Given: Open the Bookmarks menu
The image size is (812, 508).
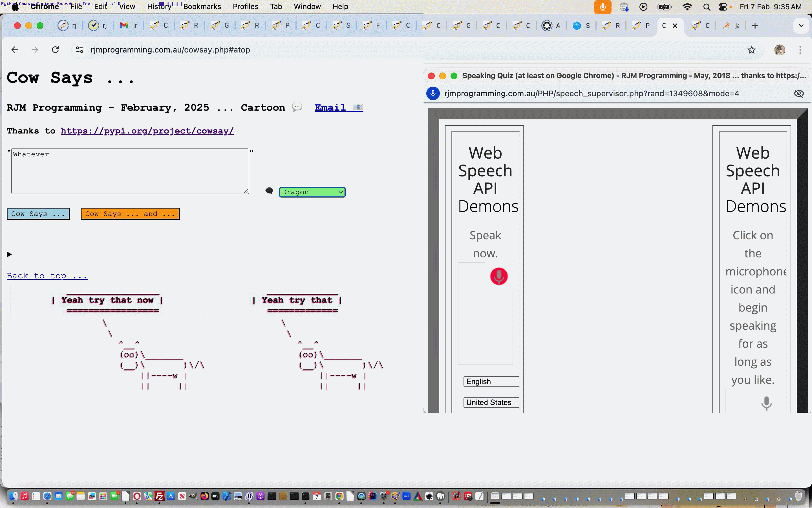Looking at the screenshot, I should click(x=202, y=7).
